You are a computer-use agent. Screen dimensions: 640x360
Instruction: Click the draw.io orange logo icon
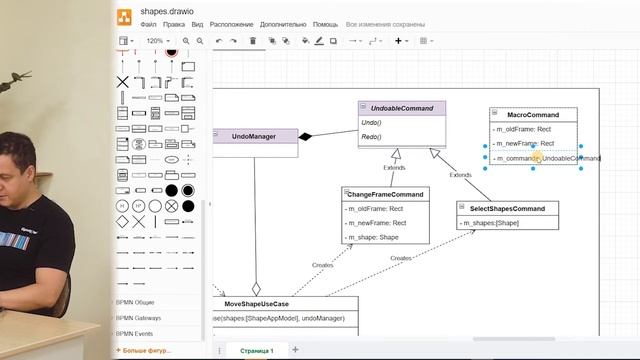[124, 17]
